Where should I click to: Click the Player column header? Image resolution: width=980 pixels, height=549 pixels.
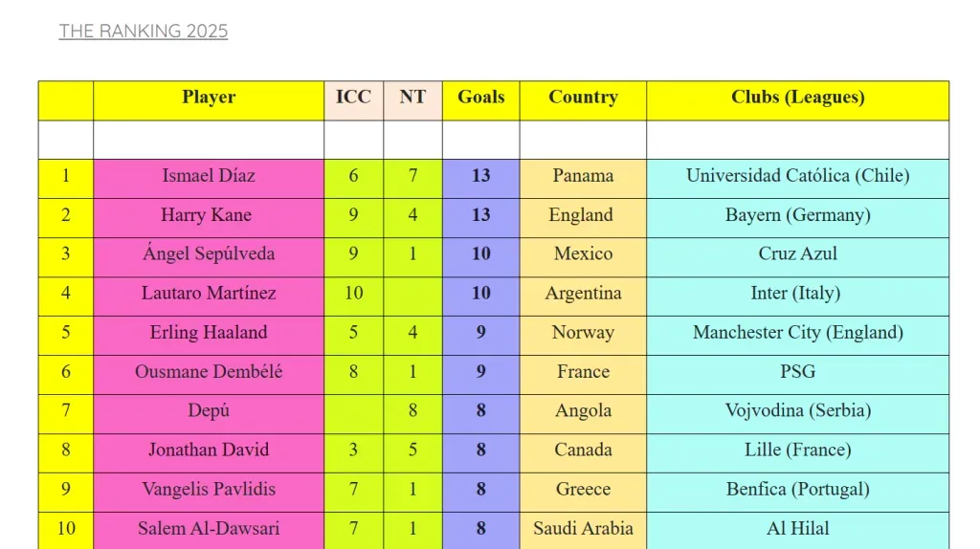209,98
